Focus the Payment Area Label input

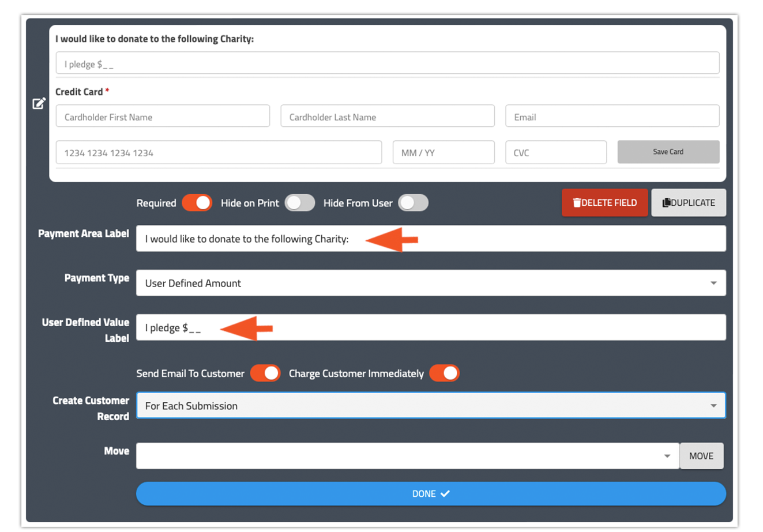pyautogui.click(x=431, y=239)
